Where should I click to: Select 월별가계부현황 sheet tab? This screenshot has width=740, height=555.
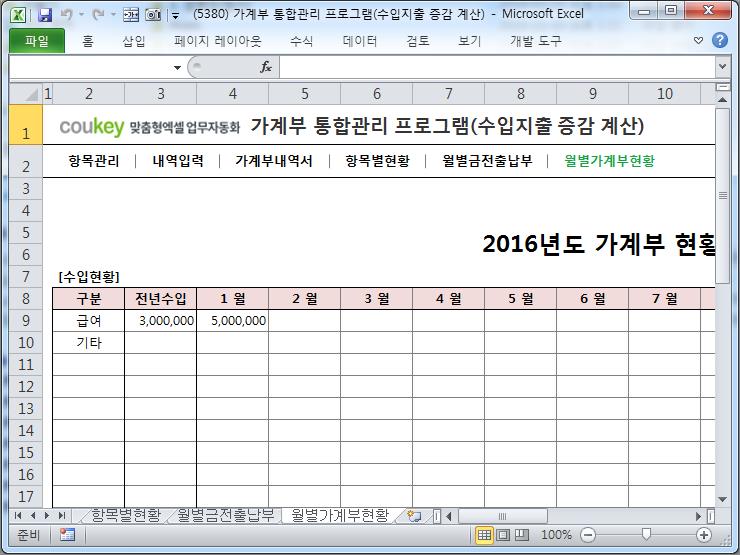(341, 515)
